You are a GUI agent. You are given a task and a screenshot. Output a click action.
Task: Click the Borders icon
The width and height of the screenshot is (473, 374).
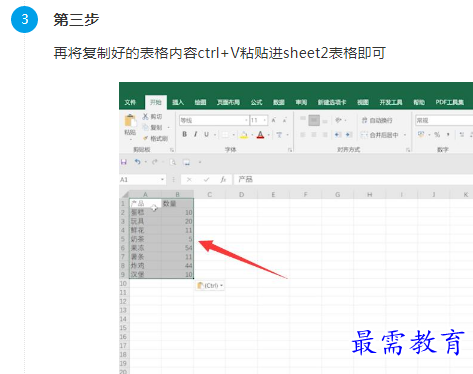225,135
